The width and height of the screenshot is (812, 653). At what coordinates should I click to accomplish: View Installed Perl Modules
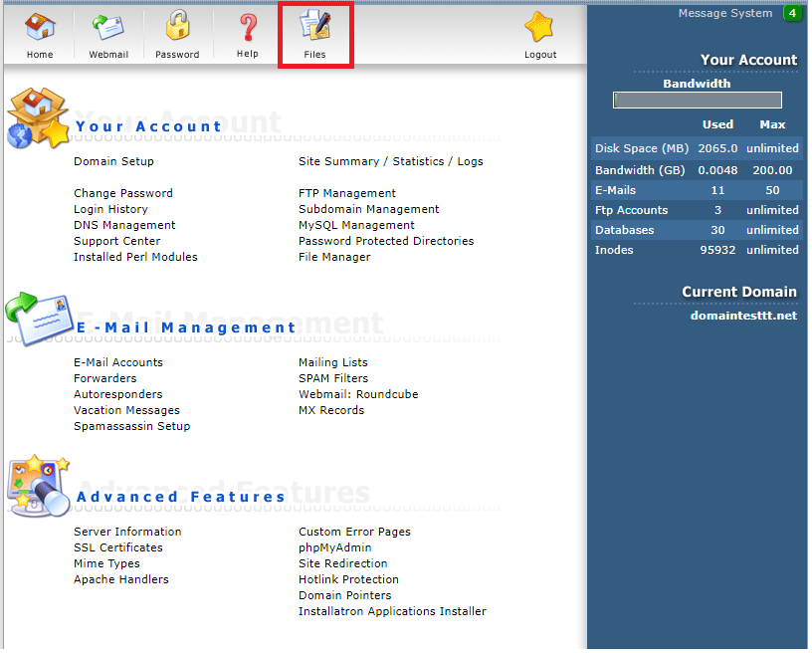[135, 258]
